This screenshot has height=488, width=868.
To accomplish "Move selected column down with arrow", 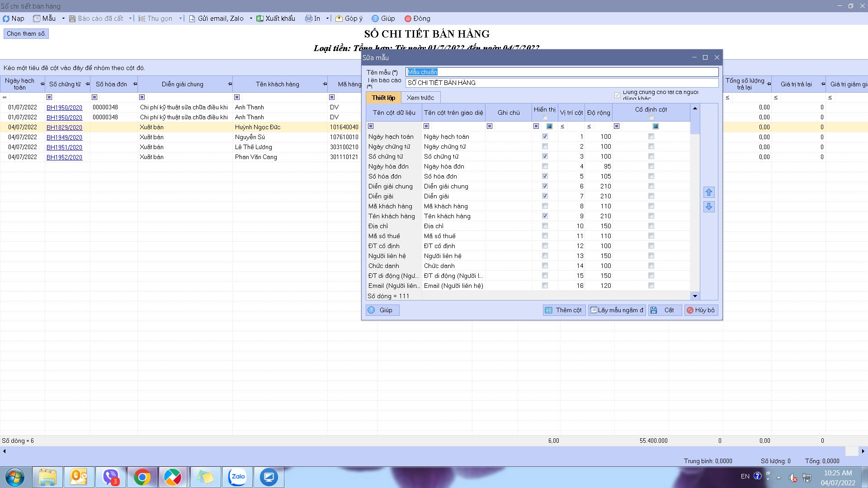I will click(708, 207).
